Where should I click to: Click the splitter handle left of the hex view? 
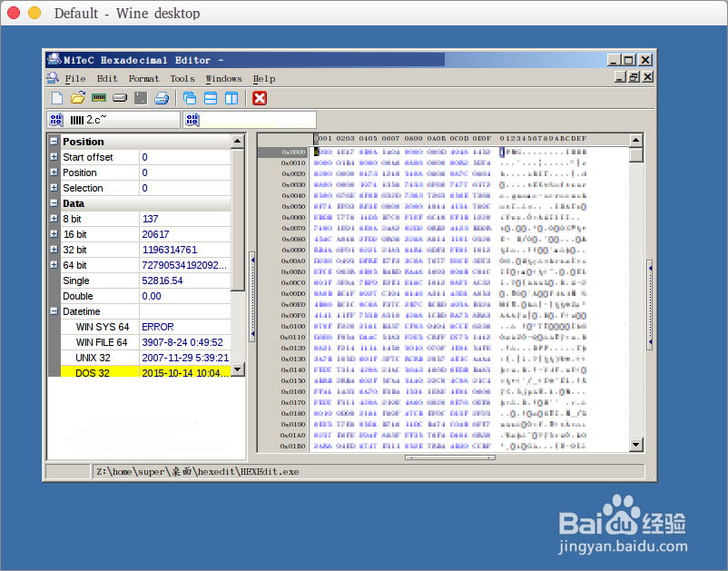252,297
